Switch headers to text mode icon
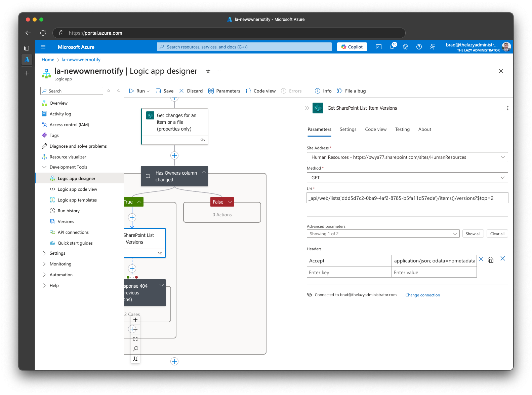The image size is (532, 395). pyautogui.click(x=491, y=260)
